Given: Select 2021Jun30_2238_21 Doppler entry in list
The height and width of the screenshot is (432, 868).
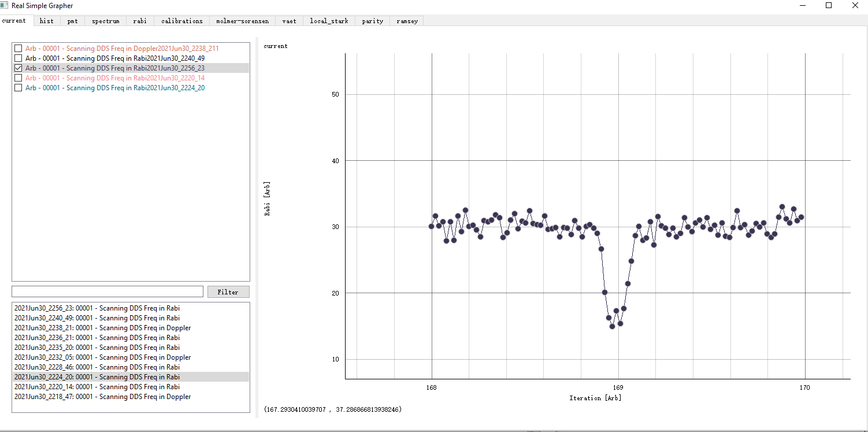Looking at the screenshot, I should 131,328.
